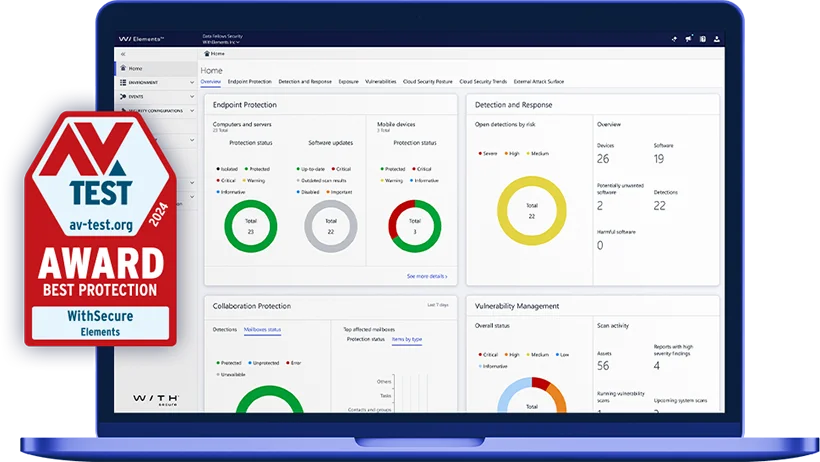The height and width of the screenshot is (462, 820).
Task: Select the Items by type sub-tab
Action: pyautogui.click(x=407, y=339)
